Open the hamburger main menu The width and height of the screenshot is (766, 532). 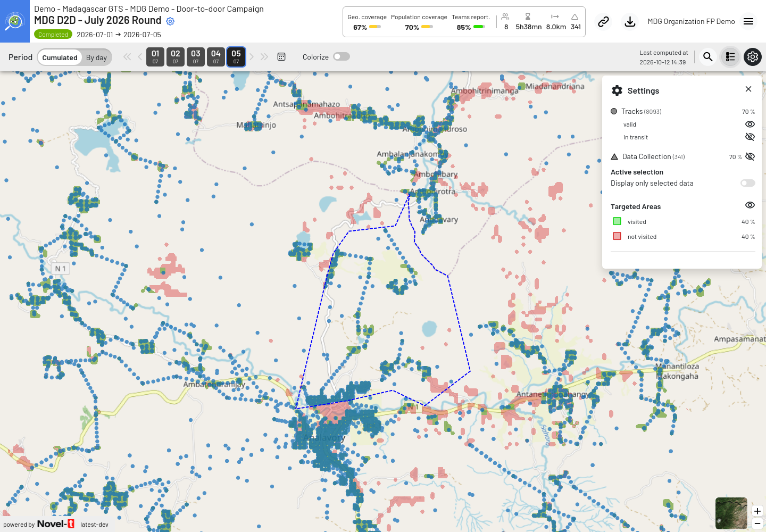[748, 21]
